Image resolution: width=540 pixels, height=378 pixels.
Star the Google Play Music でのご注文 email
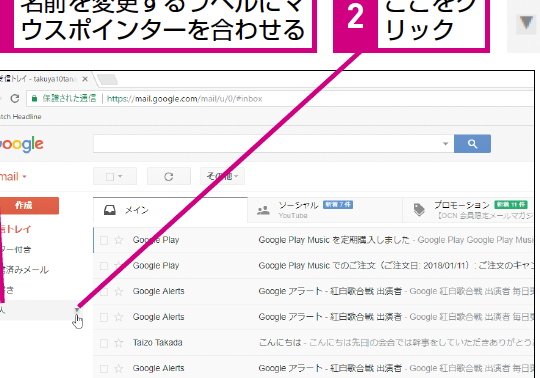pyautogui.click(x=119, y=266)
